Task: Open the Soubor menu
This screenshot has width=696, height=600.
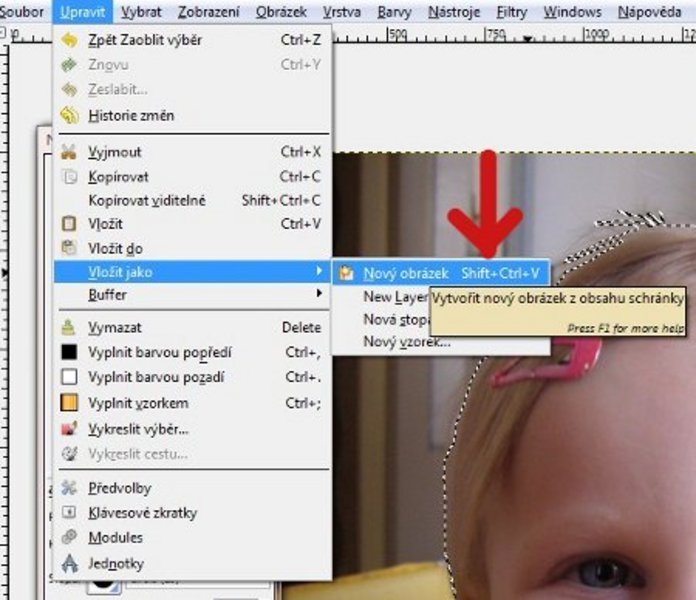Action: (x=21, y=12)
